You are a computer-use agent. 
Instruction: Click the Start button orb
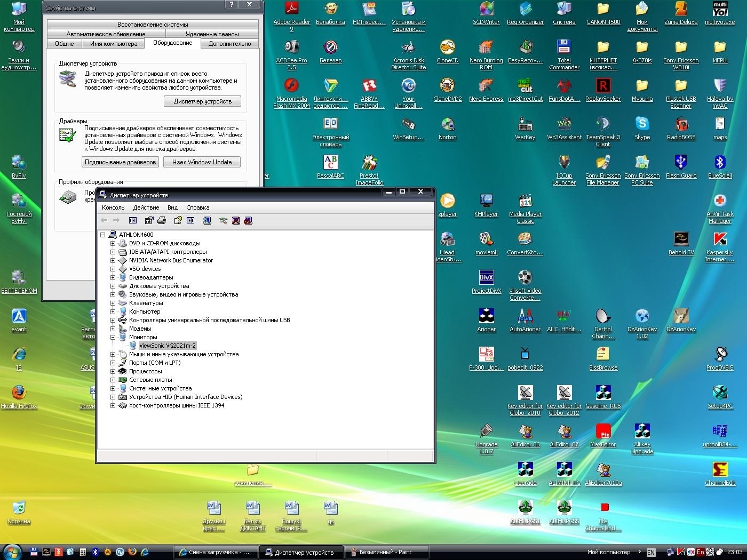pos(12,552)
